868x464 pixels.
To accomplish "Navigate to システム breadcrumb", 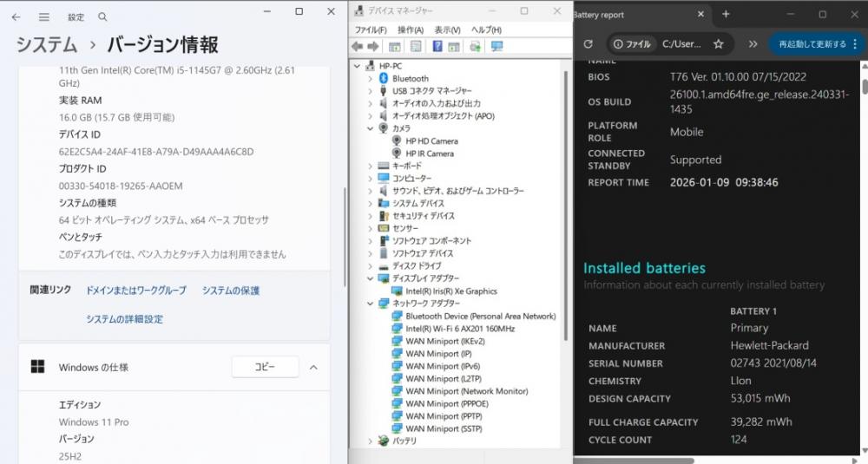I will 47,45.
